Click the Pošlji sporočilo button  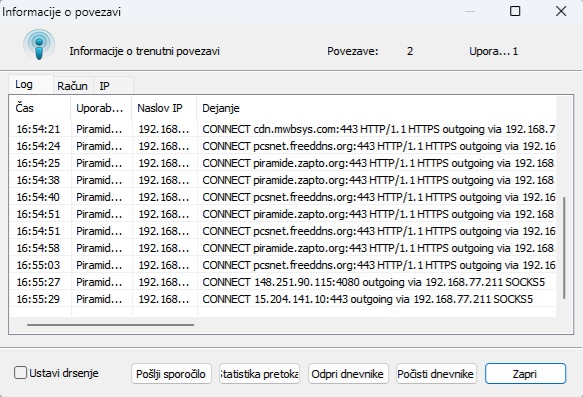click(x=171, y=374)
